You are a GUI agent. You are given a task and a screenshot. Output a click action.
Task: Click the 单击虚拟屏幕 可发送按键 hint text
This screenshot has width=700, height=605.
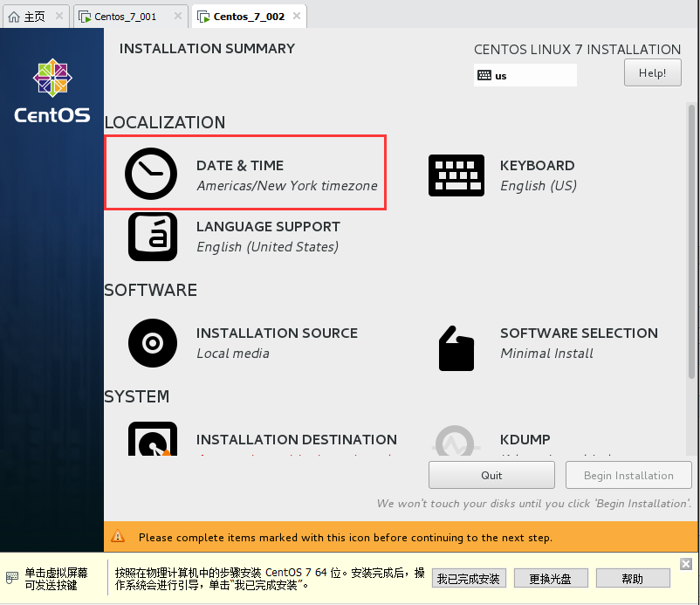[56, 579]
